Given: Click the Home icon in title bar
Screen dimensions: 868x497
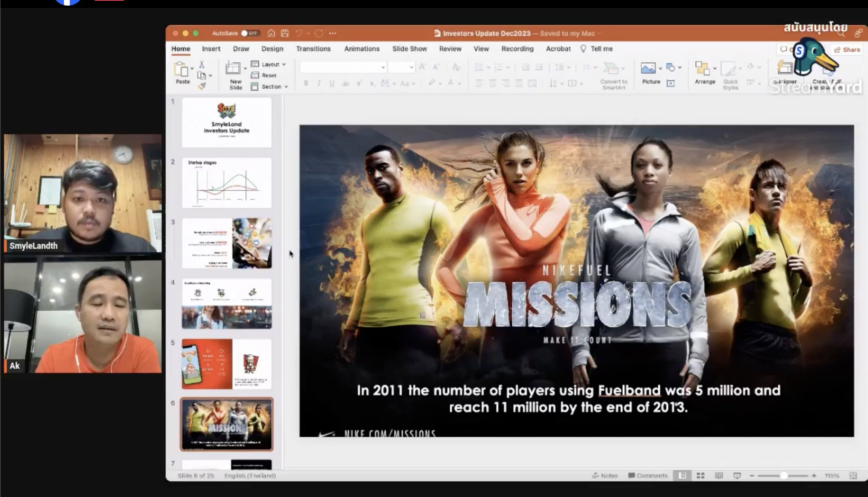Looking at the screenshot, I should pos(271,33).
